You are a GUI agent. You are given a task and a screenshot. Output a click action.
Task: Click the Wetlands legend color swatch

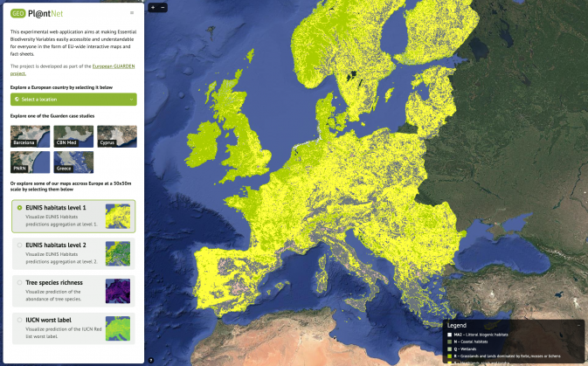click(449, 349)
